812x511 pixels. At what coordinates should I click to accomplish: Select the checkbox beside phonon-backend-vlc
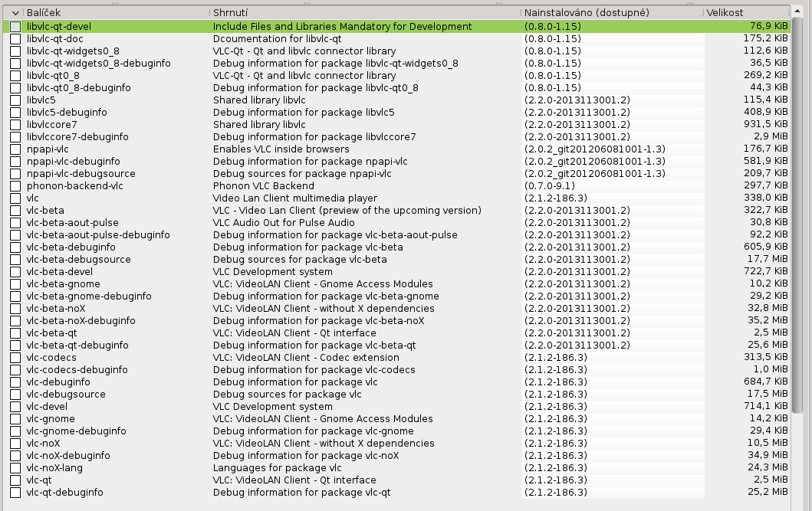click(15, 186)
